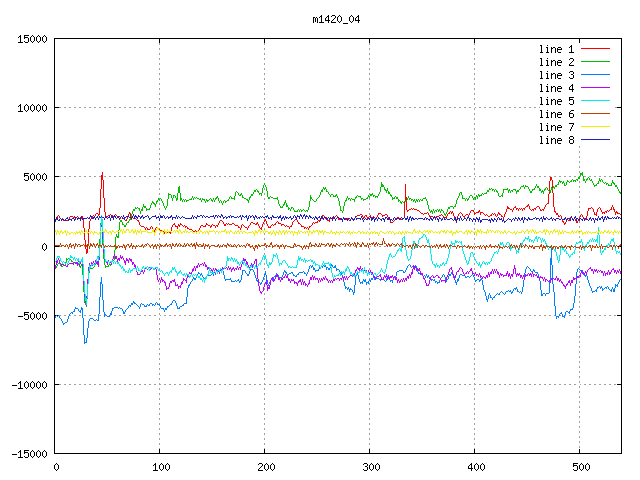Select the "line 7" legend label
Image resolution: width=640 pixels, height=480 pixels.
pos(557,127)
